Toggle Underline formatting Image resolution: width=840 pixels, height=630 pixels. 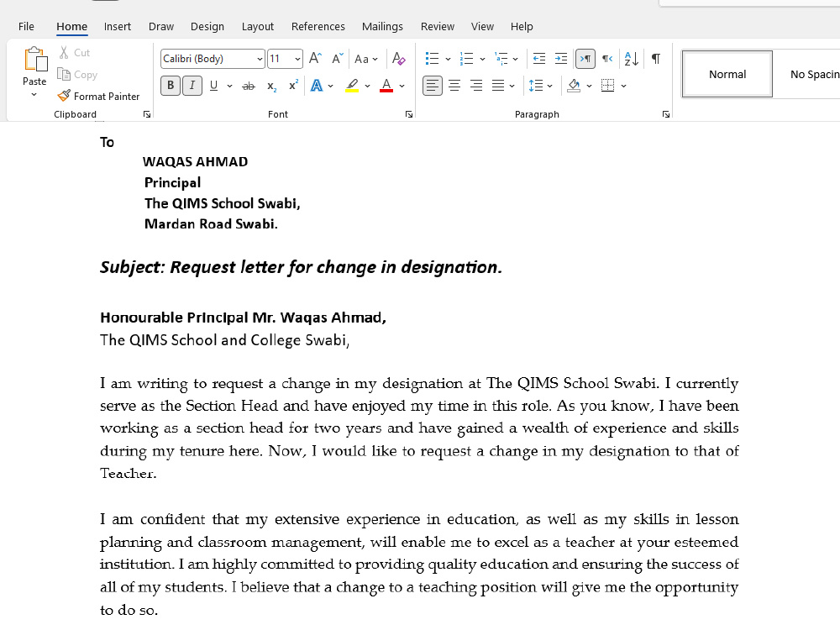coord(213,85)
